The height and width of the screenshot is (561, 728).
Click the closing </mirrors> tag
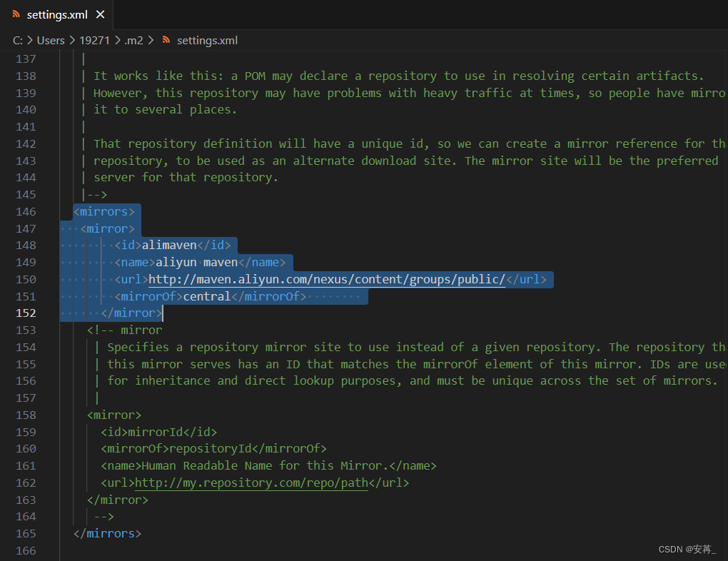(x=107, y=534)
